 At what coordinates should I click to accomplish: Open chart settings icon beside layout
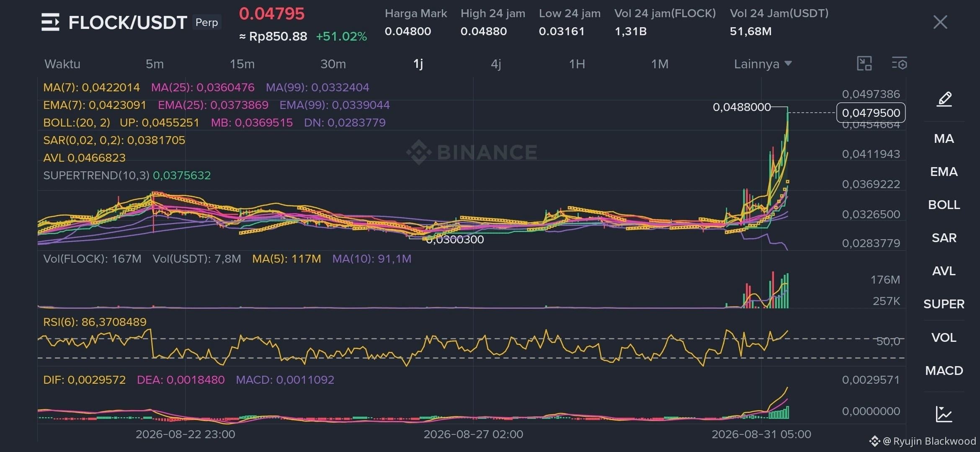click(899, 64)
